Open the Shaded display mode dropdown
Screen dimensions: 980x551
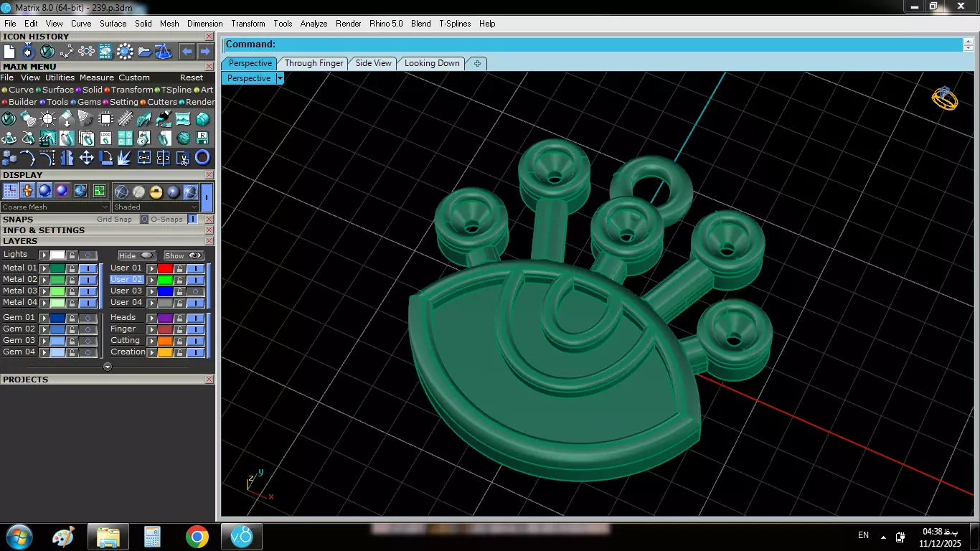(x=156, y=207)
